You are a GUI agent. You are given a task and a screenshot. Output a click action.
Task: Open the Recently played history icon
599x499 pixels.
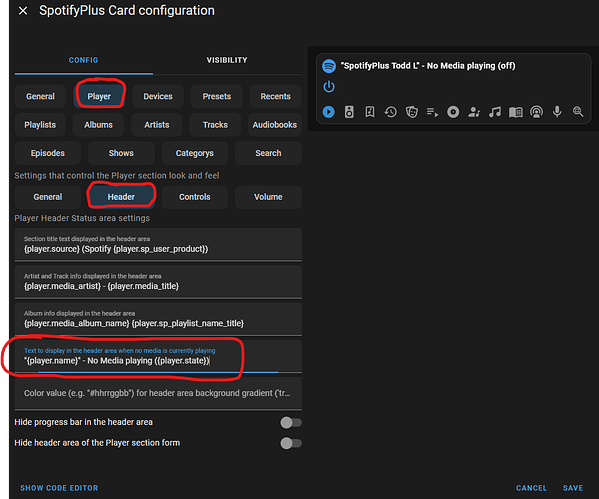(390, 112)
